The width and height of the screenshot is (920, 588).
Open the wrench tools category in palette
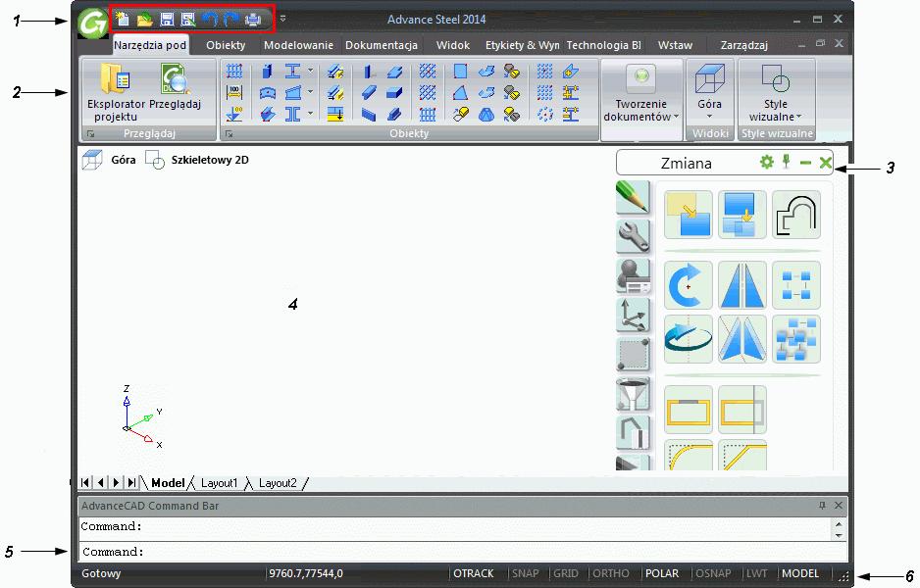coord(633,236)
